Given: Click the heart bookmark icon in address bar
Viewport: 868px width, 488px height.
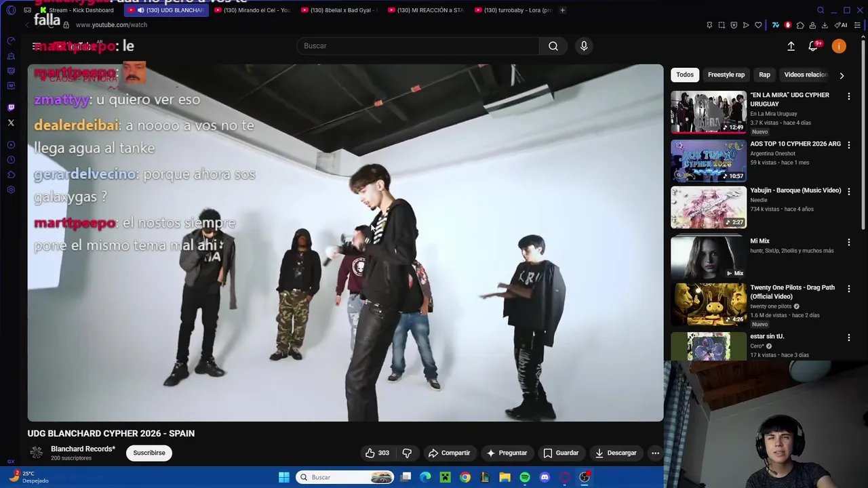Looking at the screenshot, I should (x=758, y=25).
